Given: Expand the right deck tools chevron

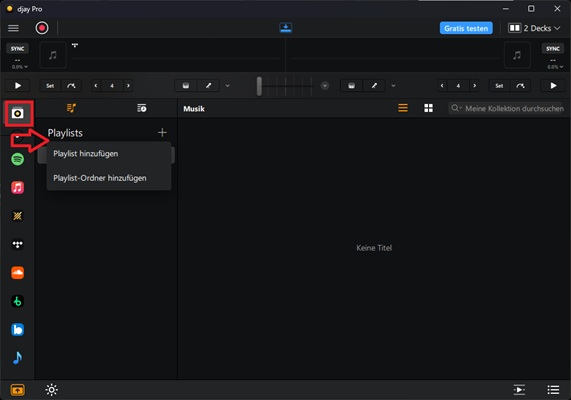Looking at the screenshot, I should point(393,86).
